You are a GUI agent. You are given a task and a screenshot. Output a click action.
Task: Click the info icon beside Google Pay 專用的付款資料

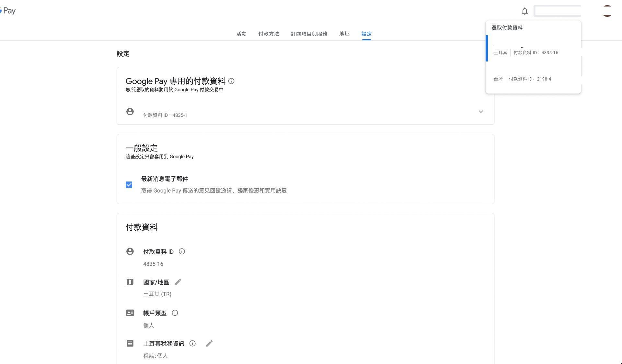[x=231, y=81]
